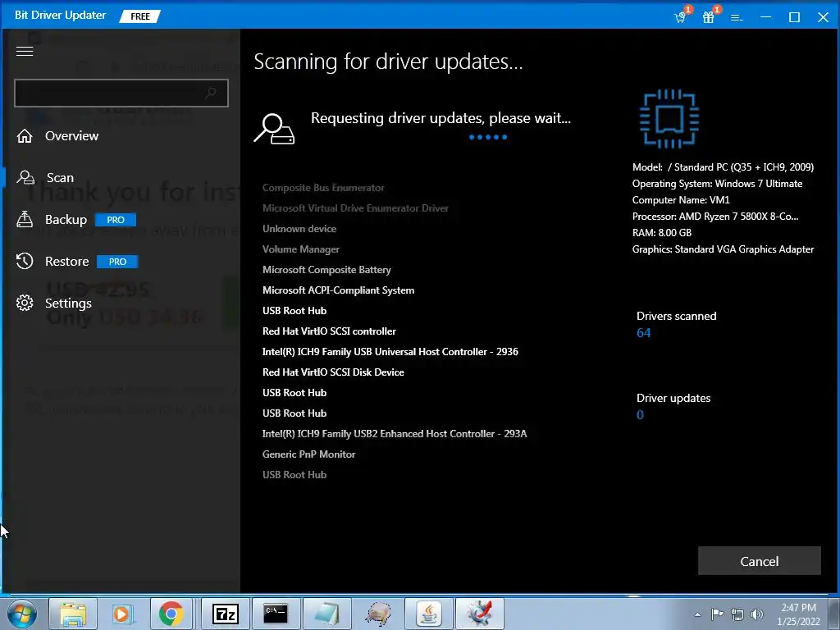The image size is (840, 630).
Task: Open the gift offers icon
Action: (709, 17)
